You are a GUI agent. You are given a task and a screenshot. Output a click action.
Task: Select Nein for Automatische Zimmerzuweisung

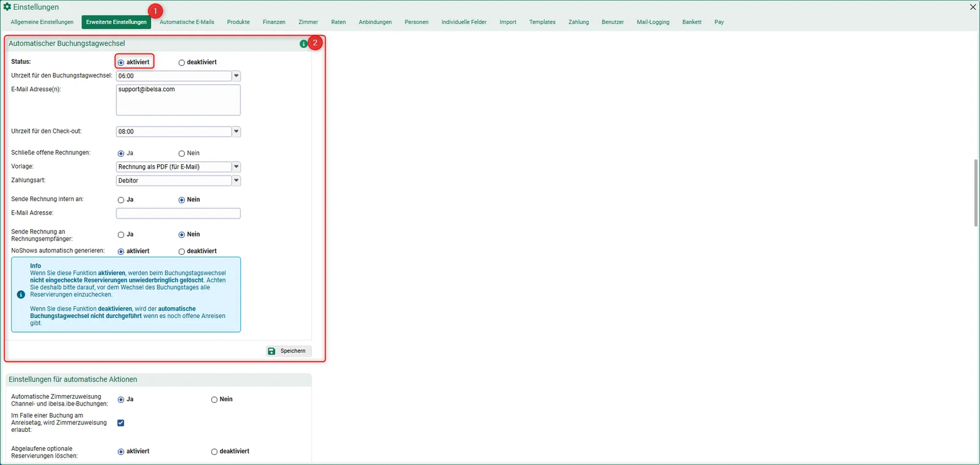[214, 400]
